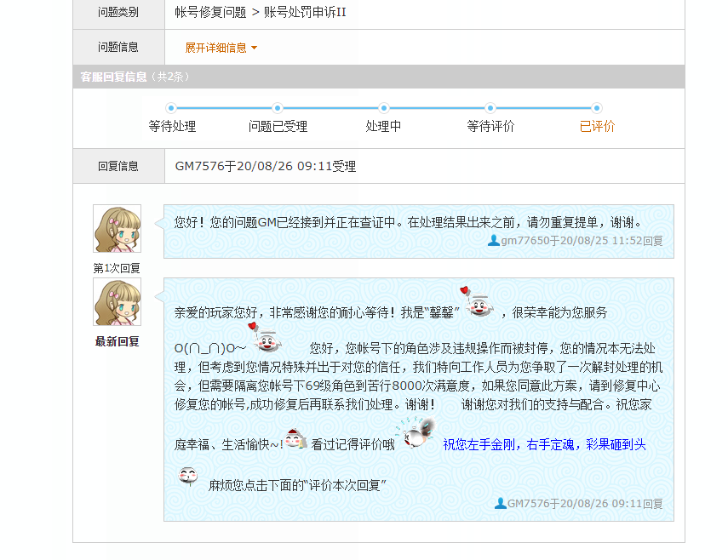
Task: Expand the 展开详细信息 details link
Action: pos(216,48)
